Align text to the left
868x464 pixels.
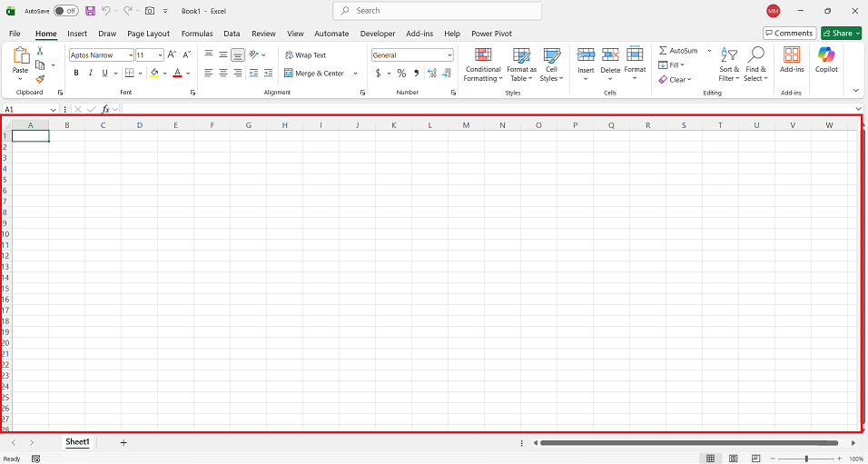point(209,73)
